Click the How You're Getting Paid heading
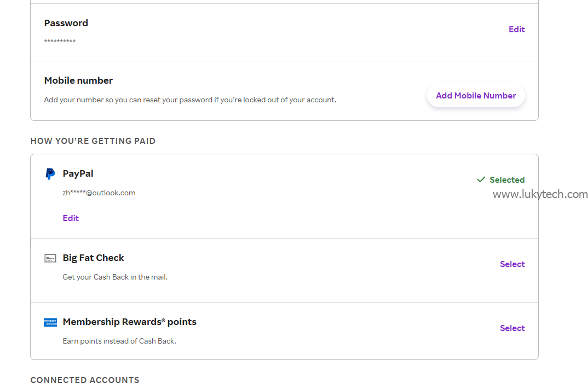 point(93,141)
